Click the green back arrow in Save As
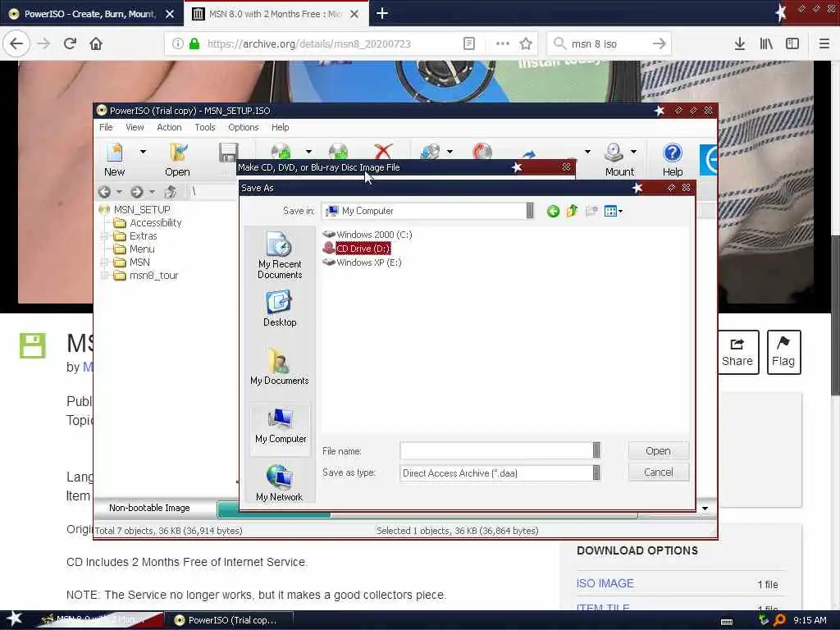Image resolution: width=840 pixels, height=630 pixels. 553,211
